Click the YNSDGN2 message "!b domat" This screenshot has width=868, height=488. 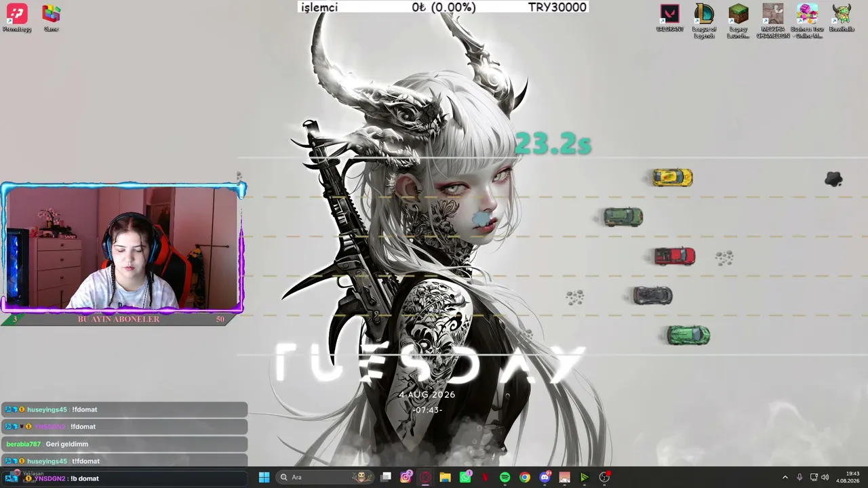tap(85, 479)
